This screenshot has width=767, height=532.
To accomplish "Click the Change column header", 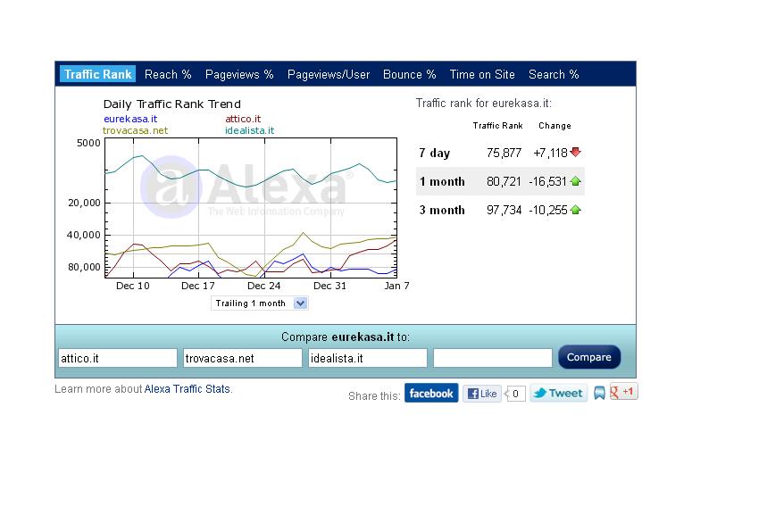I will click(554, 126).
